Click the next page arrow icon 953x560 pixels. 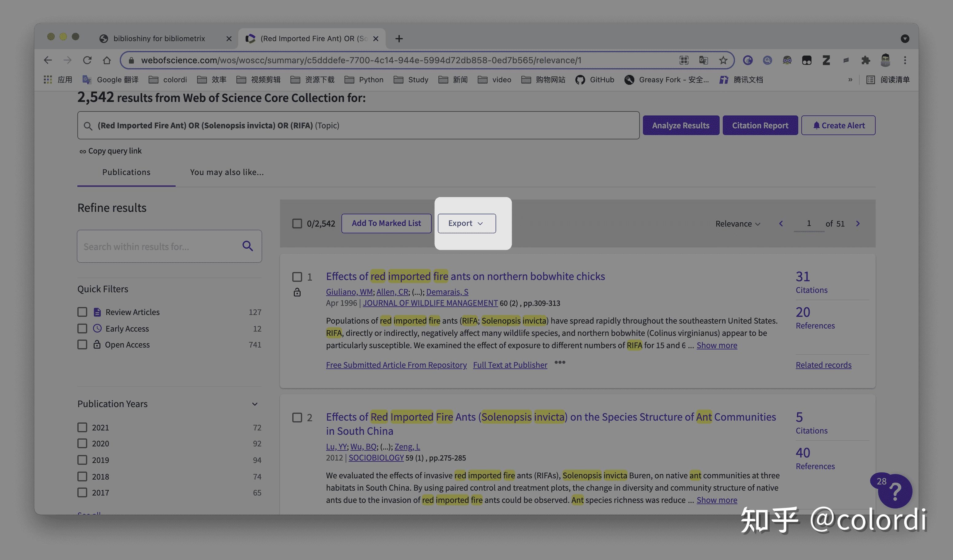(x=858, y=224)
